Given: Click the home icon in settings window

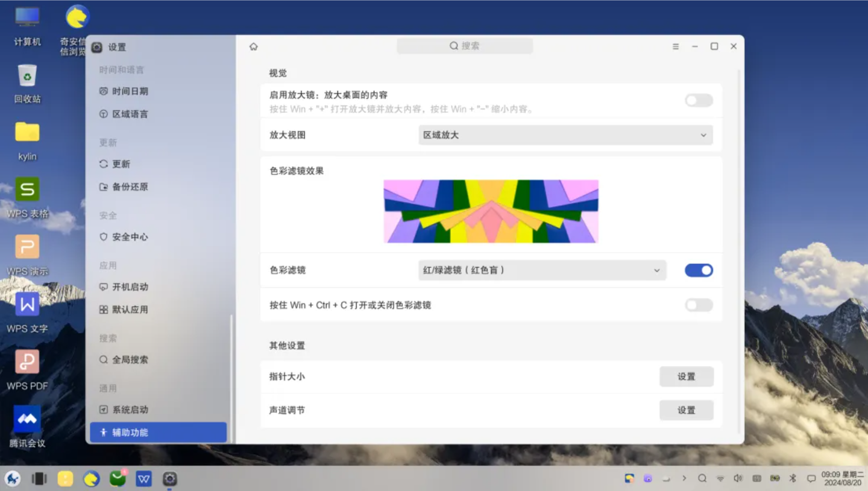Looking at the screenshot, I should click(253, 46).
